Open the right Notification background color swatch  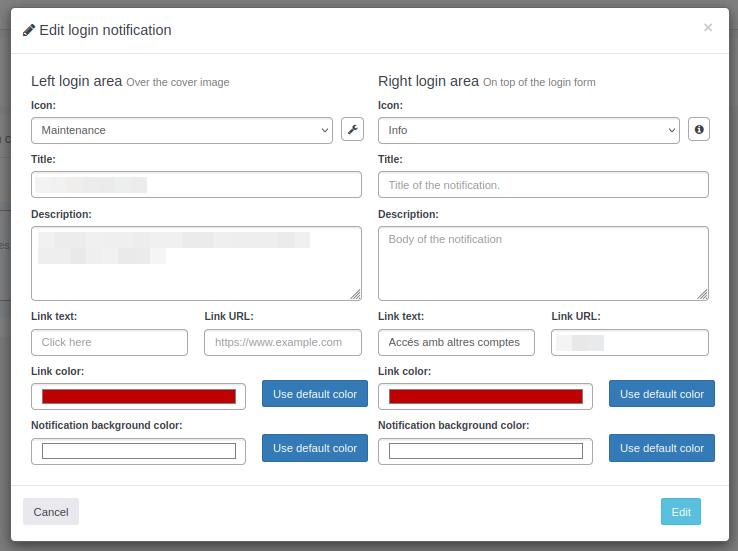tap(486, 451)
